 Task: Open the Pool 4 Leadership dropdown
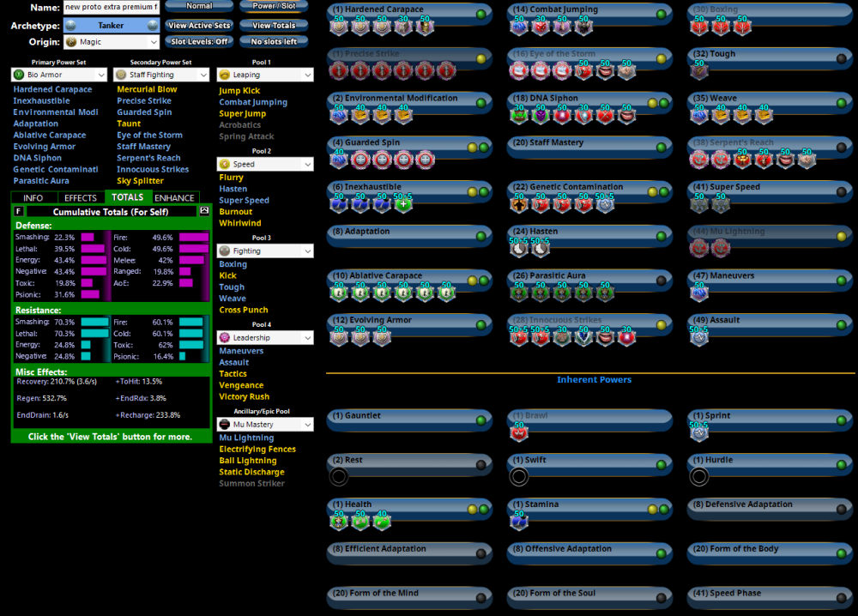click(x=265, y=338)
